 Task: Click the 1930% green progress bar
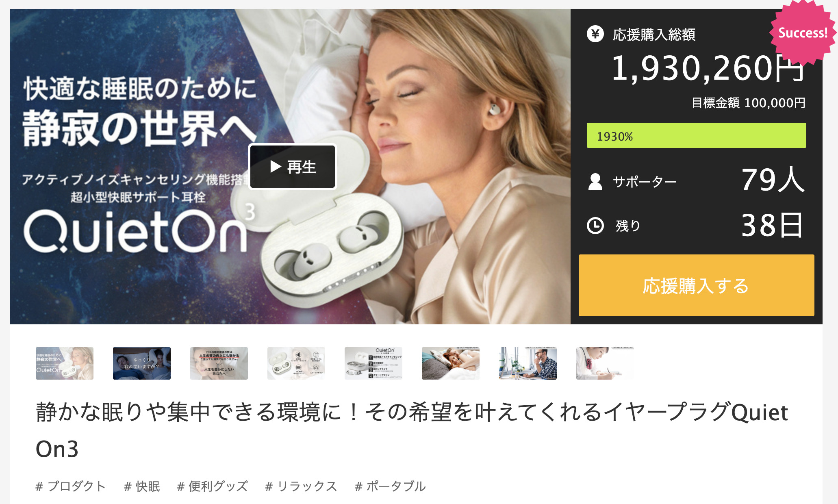[x=696, y=135]
